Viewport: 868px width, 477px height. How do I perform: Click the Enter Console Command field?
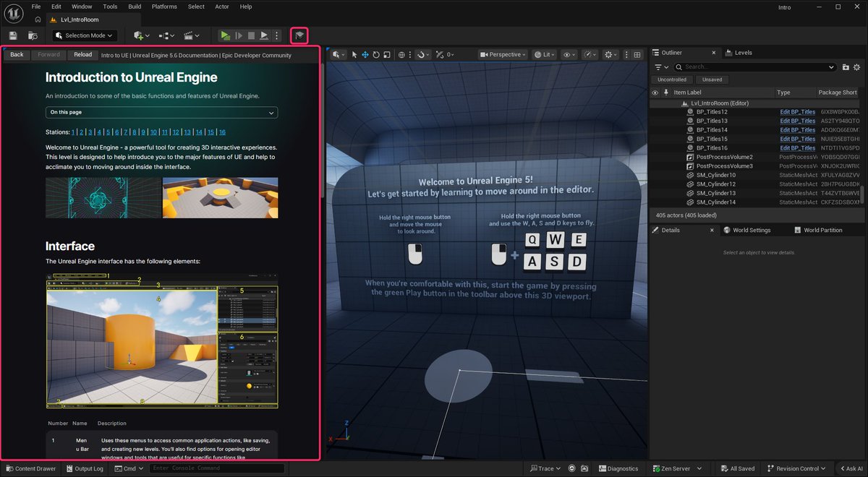216,468
